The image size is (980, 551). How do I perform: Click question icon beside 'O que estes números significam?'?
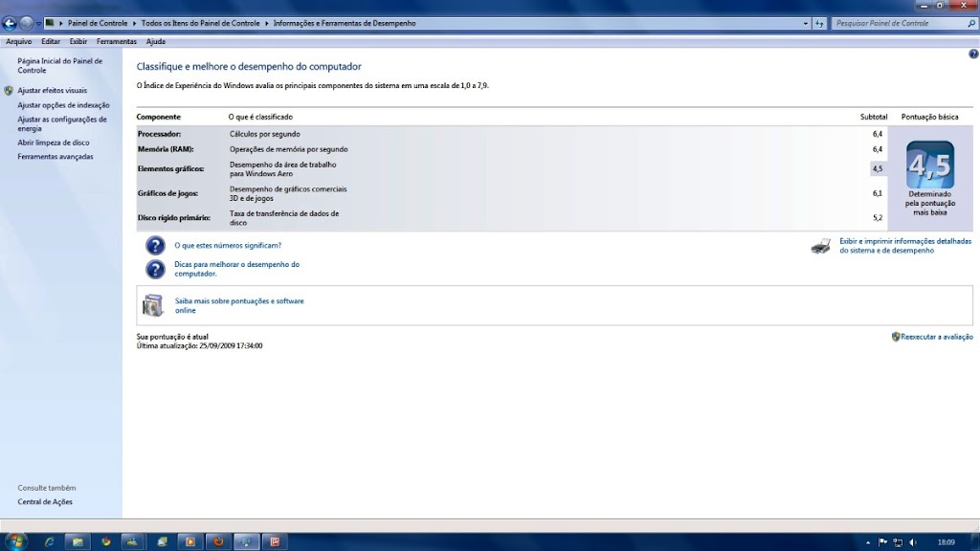(155, 246)
